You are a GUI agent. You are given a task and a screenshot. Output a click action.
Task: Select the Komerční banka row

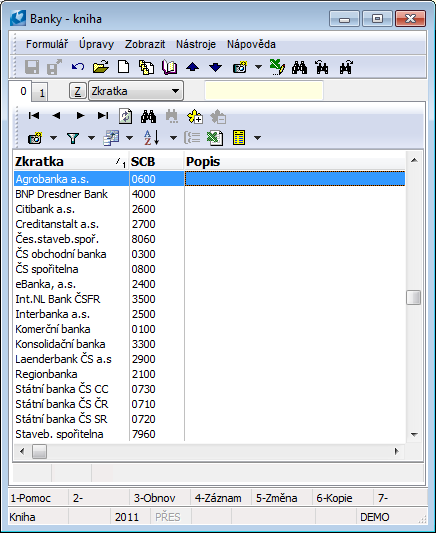coord(209,329)
